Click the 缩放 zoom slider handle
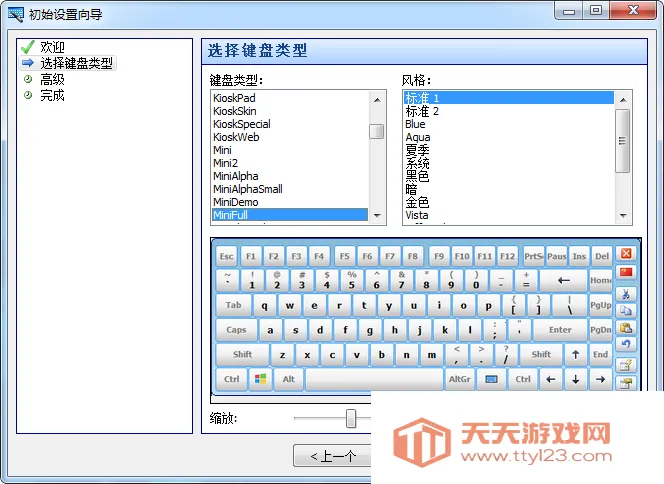The width and height of the screenshot is (664, 484). [351, 418]
